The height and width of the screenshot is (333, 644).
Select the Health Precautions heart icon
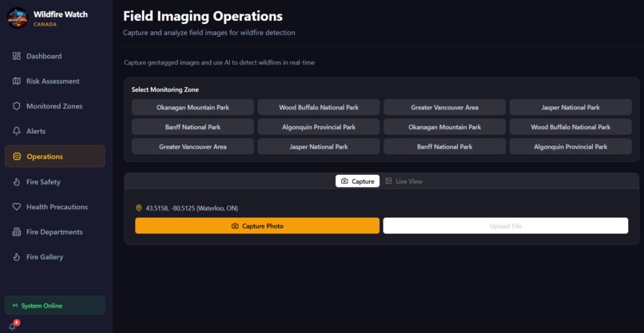(17, 207)
